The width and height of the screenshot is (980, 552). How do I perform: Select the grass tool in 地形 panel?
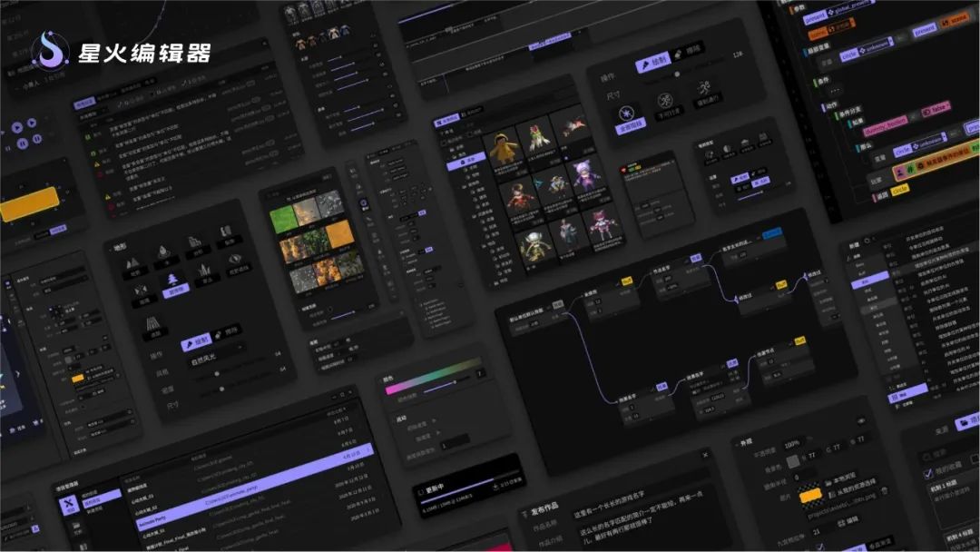click(204, 272)
